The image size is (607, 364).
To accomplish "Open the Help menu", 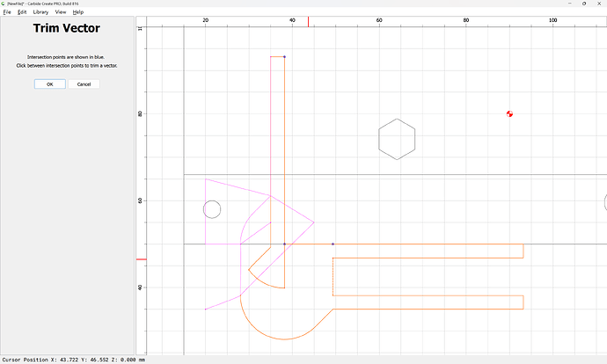I will point(78,12).
